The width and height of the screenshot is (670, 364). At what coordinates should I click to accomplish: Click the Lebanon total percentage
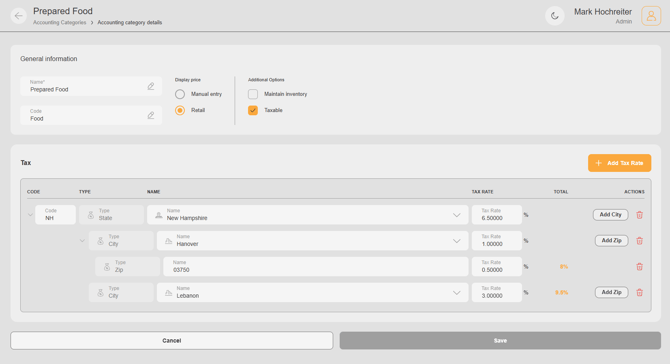click(561, 293)
